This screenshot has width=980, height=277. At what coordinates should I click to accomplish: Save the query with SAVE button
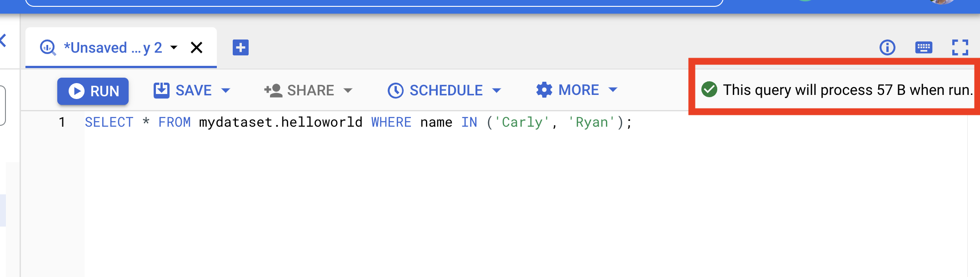pos(182,90)
